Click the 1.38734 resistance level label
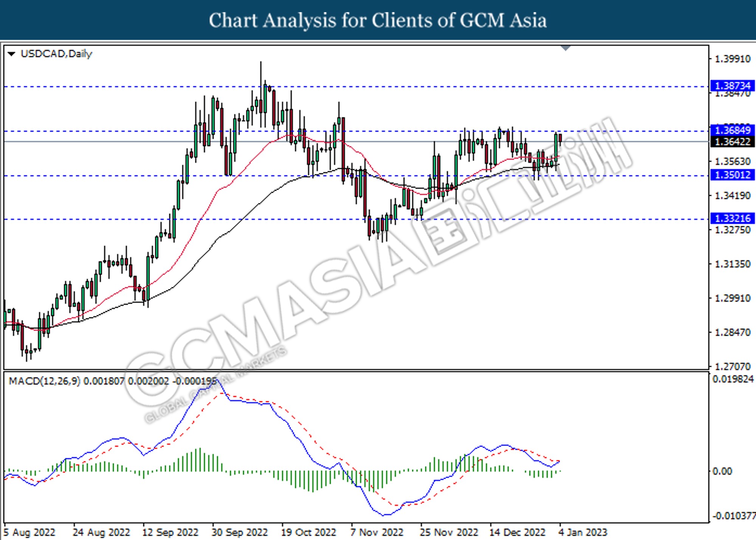The height and width of the screenshot is (540, 756). [732, 86]
